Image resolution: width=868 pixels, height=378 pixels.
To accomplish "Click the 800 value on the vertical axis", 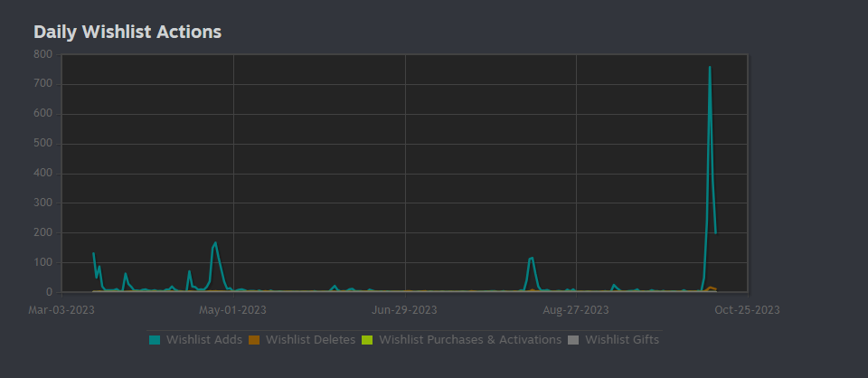I will click(42, 54).
